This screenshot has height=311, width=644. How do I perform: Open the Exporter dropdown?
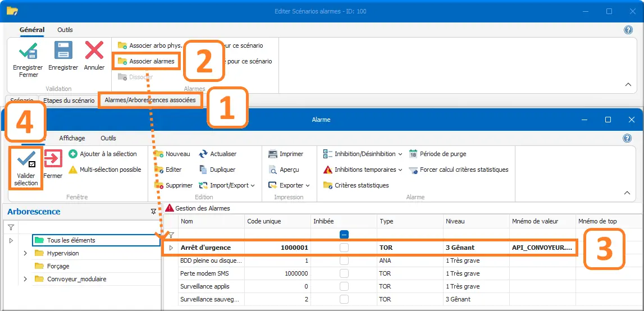pos(289,185)
